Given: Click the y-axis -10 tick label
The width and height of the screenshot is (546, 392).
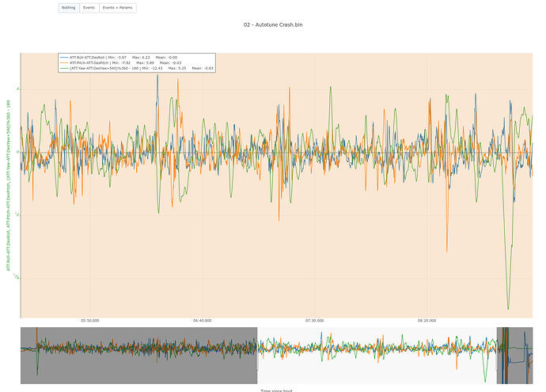Looking at the screenshot, I should tap(16, 277).
